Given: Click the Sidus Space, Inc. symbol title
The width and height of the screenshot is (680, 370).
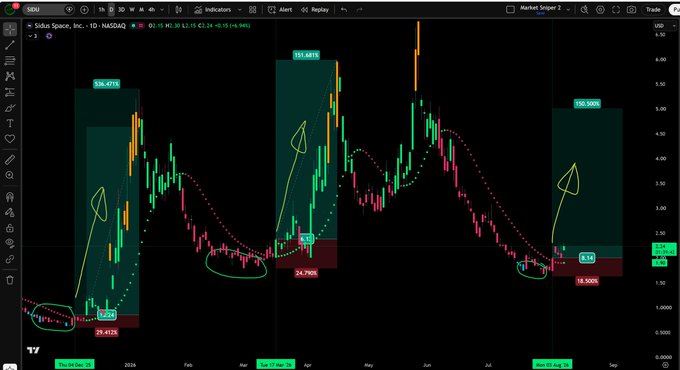Looking at the screenshot, I should pyautogui.click(x=80, y=26).
